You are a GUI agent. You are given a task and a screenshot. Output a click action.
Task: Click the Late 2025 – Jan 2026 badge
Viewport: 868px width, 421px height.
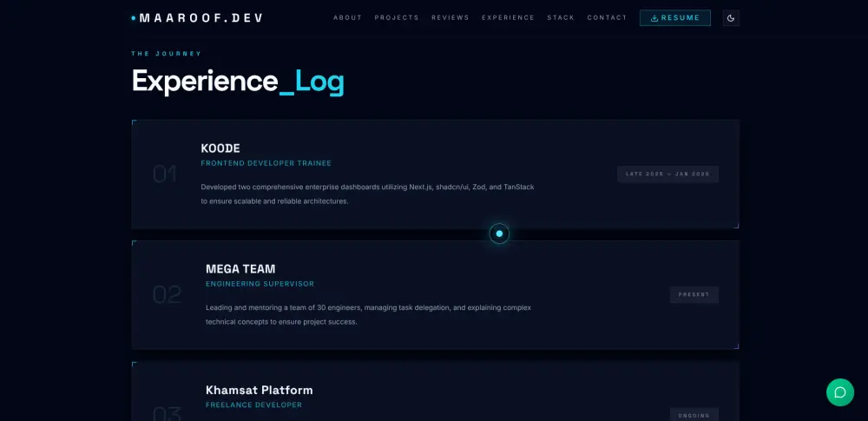(667, 174)
